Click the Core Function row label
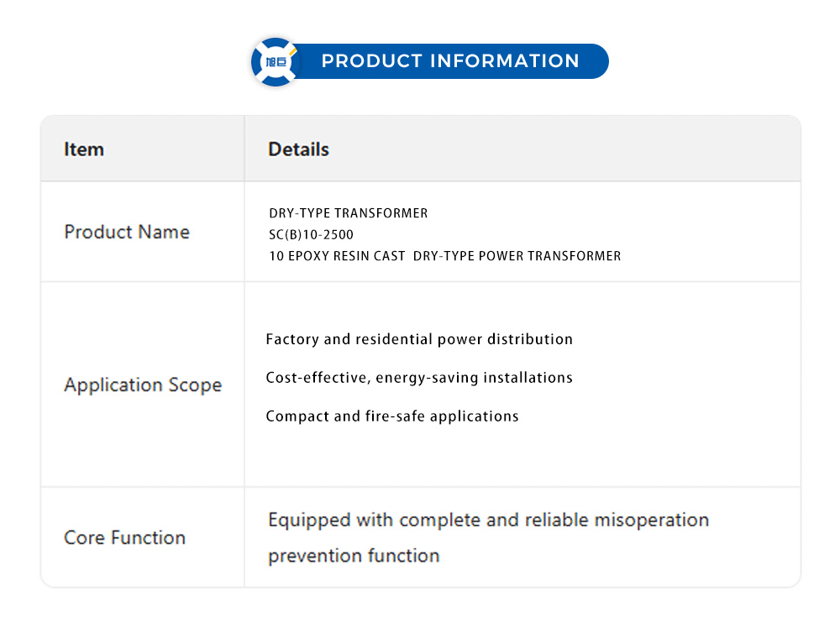This screenshot has height=638, width=840. coord(124,537)
